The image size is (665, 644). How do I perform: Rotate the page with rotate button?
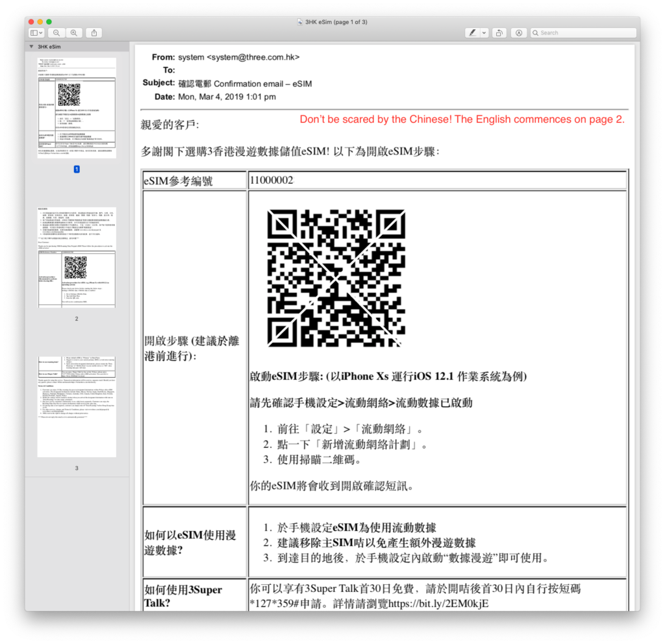499,32
